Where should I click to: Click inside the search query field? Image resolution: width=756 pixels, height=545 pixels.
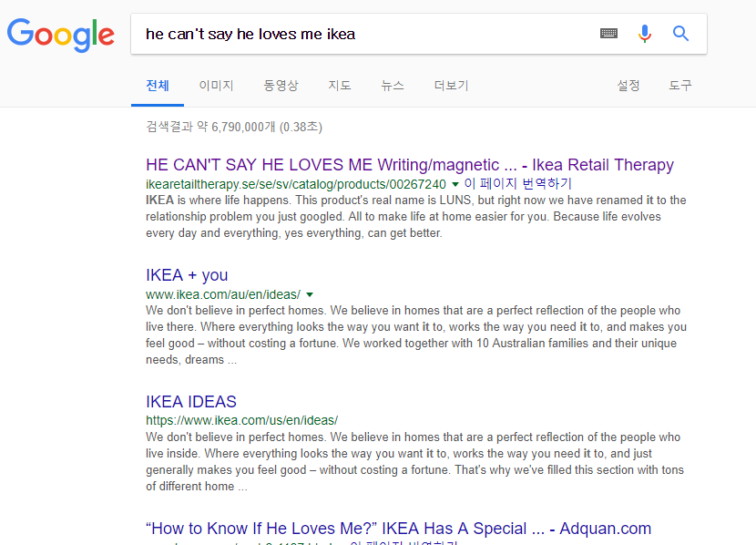364,34
